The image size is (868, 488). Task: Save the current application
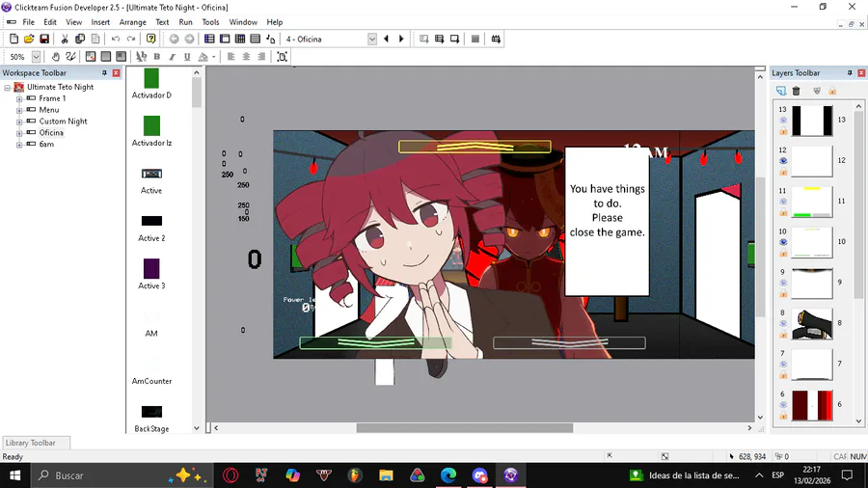[x=44, y=39]
